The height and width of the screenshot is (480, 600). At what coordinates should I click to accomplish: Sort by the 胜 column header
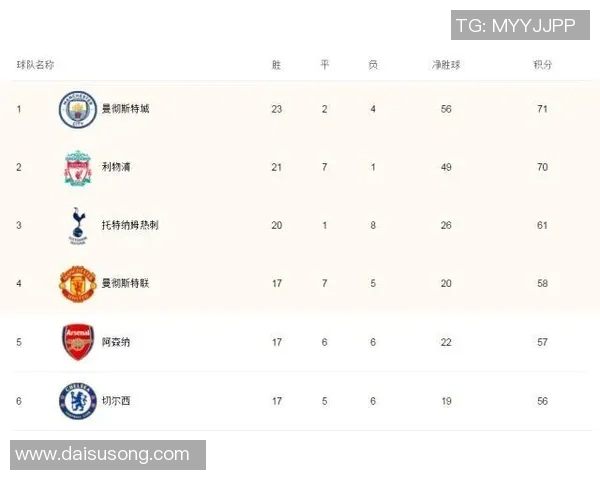coord(277,65)
